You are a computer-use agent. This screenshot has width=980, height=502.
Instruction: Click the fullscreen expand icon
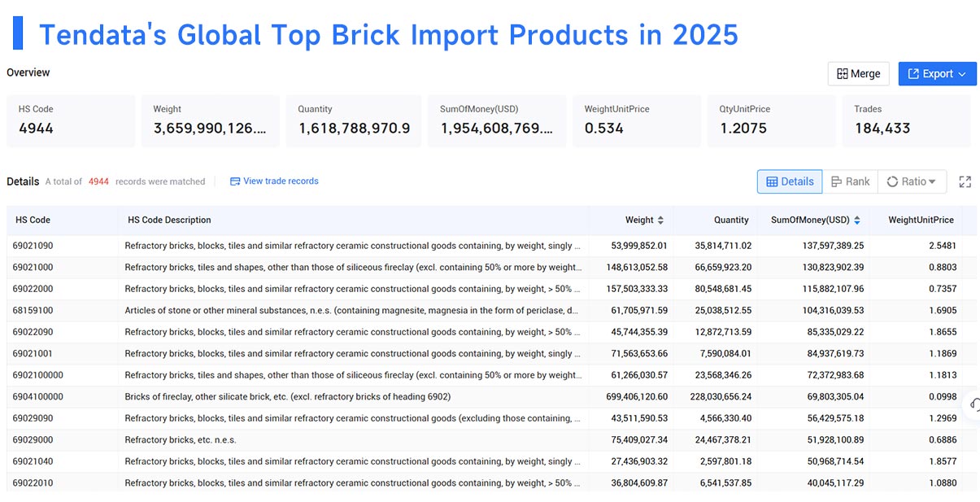965,181
